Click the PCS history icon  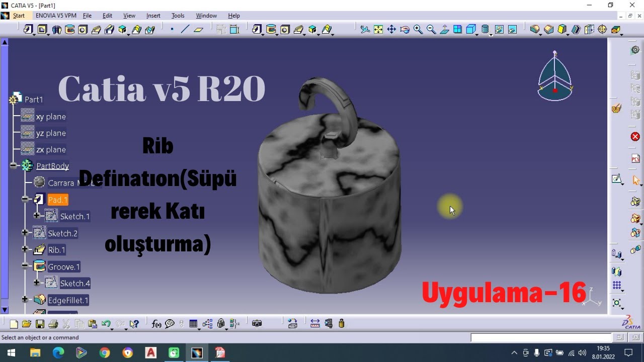635,159
